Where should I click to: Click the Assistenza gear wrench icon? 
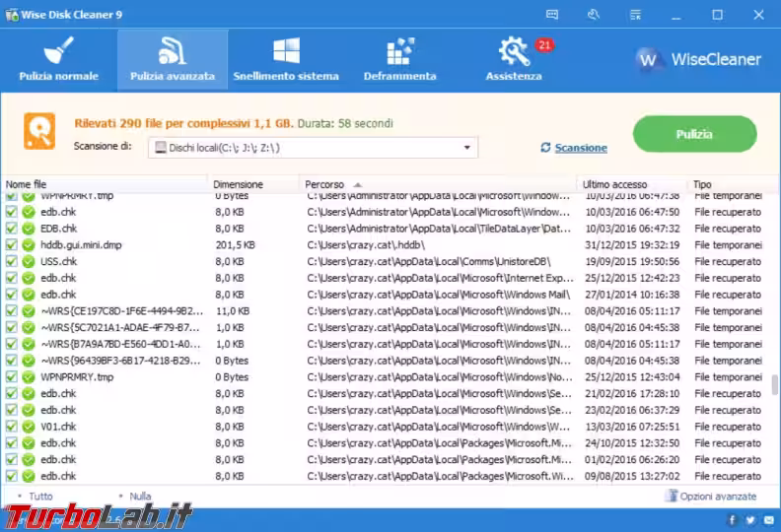(x=514, y=51)
